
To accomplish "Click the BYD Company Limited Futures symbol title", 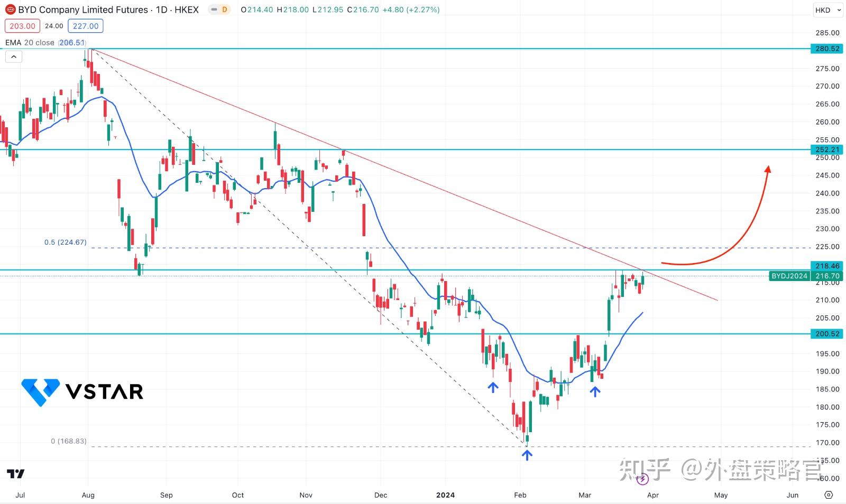I will (x=108, y=10).
